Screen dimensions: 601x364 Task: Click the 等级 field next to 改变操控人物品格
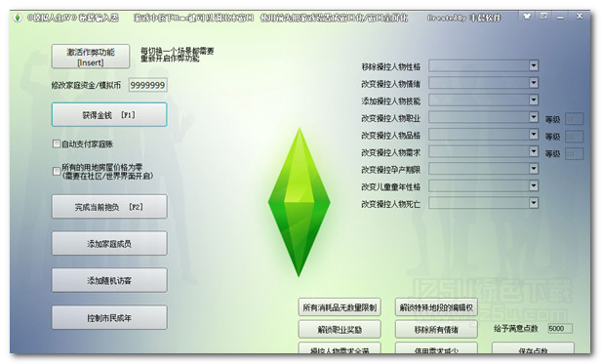click(x=574, y=137)
